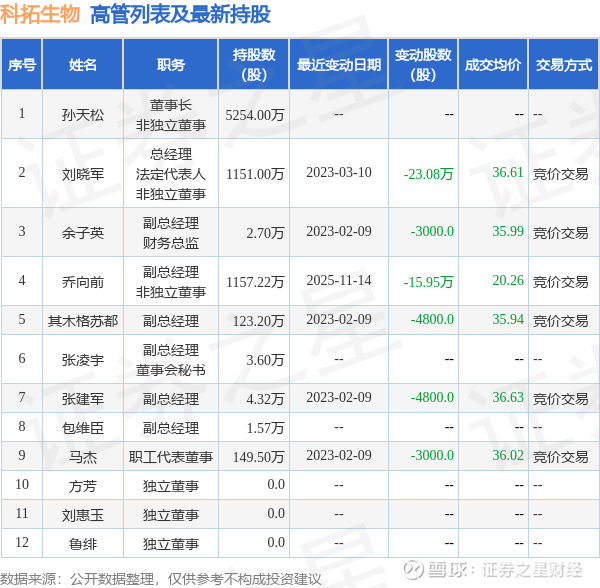Viewport: 600px width, 588px height.
Task: Click the holdings value 1.57万
Action: click(266, 428)
